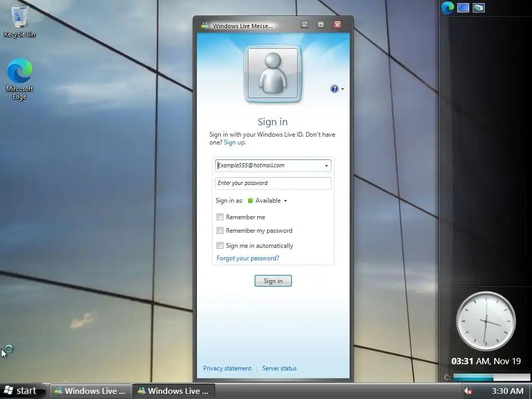Click the window switcher icon in the sidebar
Image resolution: width=532 pixels, height=399 pixels.
click(x=478, y=7)
